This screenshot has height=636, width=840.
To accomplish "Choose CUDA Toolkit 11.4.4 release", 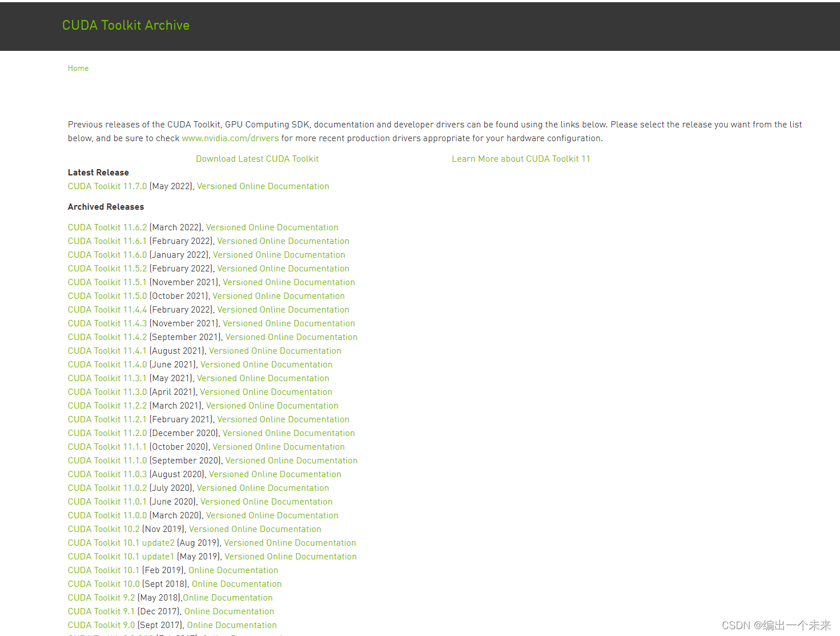I will (107, 310).
